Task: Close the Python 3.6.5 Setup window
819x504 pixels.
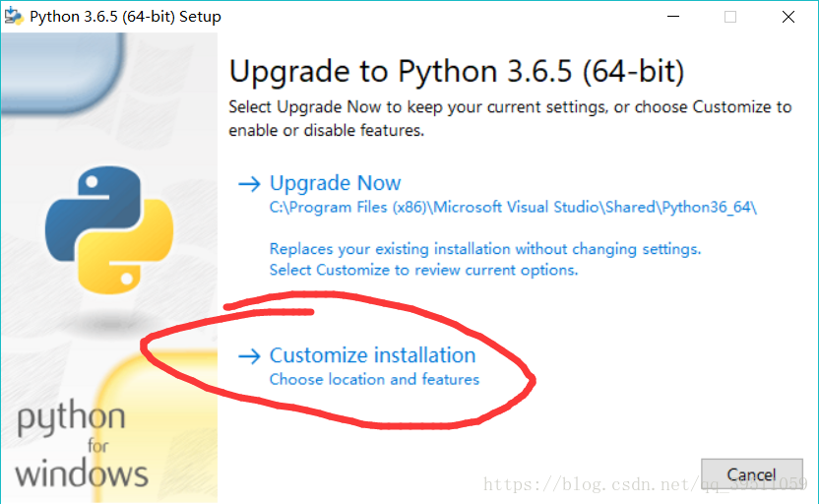Action: (x=788, y=17)
